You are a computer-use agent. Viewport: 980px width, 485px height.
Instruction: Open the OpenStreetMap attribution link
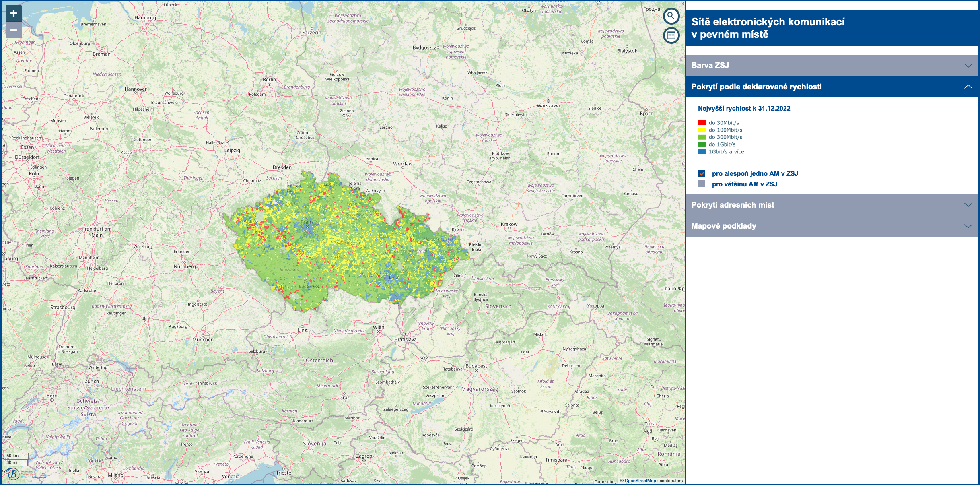pyautogui.click(x=640, y=481)
